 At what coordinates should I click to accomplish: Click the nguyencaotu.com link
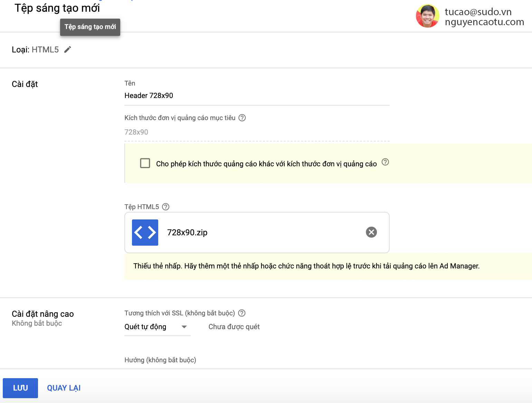[x=485, y=21]
